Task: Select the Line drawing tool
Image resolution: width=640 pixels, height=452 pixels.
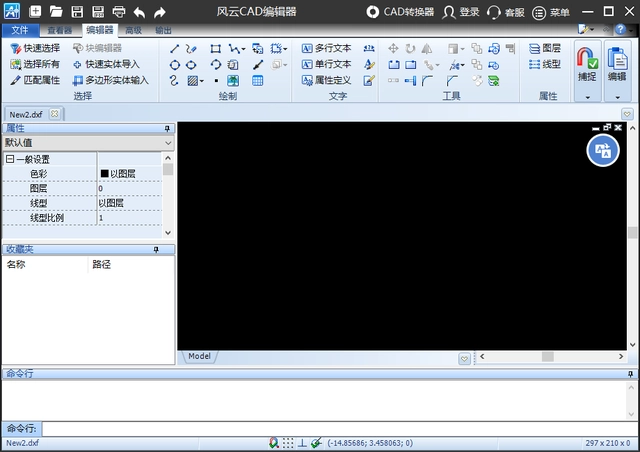Action: tap(175, 49)
